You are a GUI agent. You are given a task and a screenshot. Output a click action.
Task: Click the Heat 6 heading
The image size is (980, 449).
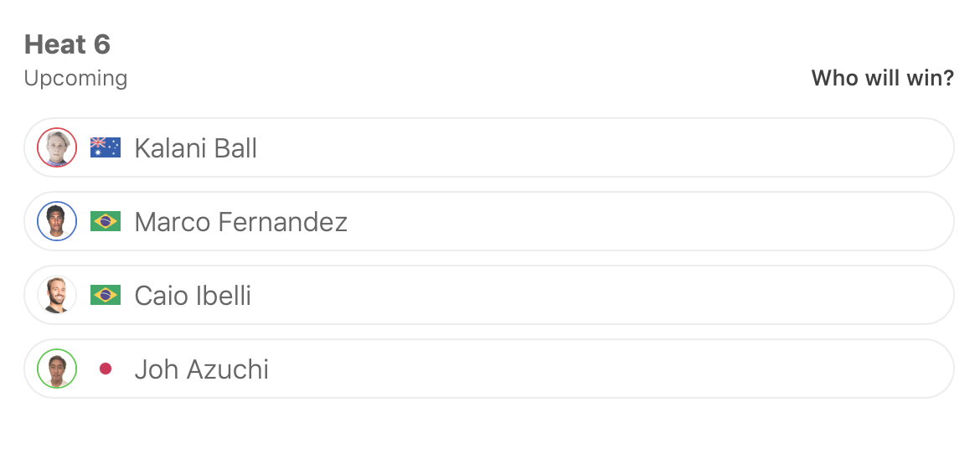click(x=68, y=44)
